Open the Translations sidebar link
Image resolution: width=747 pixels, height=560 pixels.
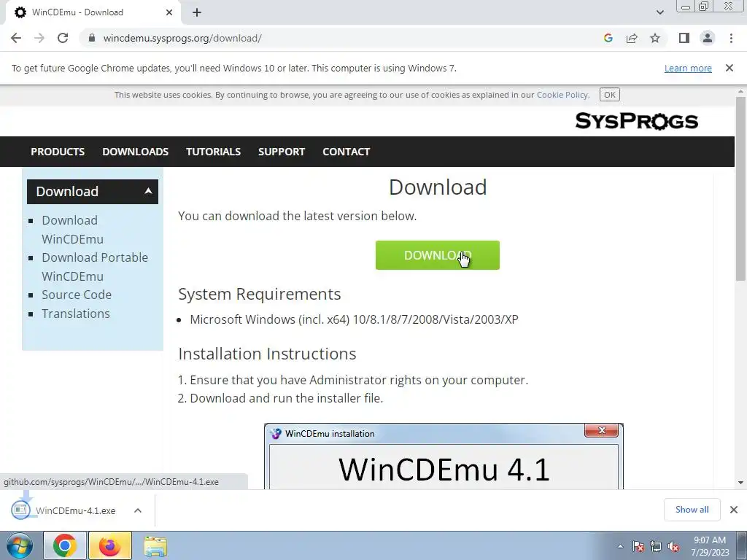pos(76,314)
